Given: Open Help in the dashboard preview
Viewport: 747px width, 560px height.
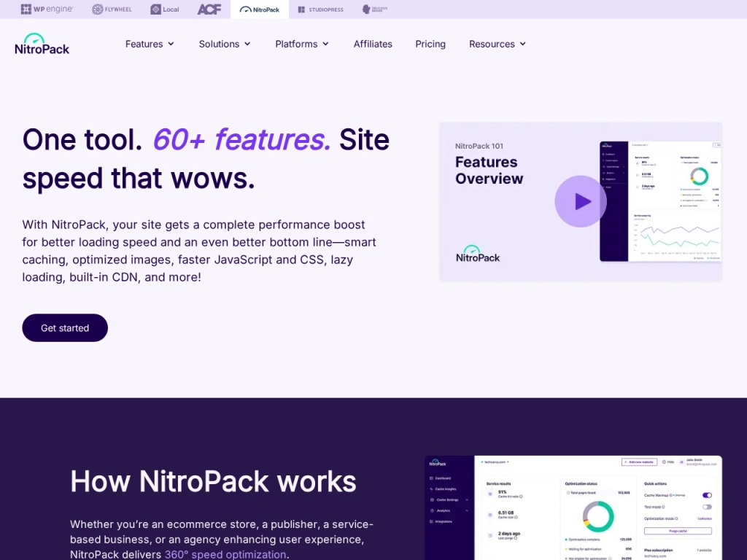Looking at the screenshot, I should pos(668,462).
